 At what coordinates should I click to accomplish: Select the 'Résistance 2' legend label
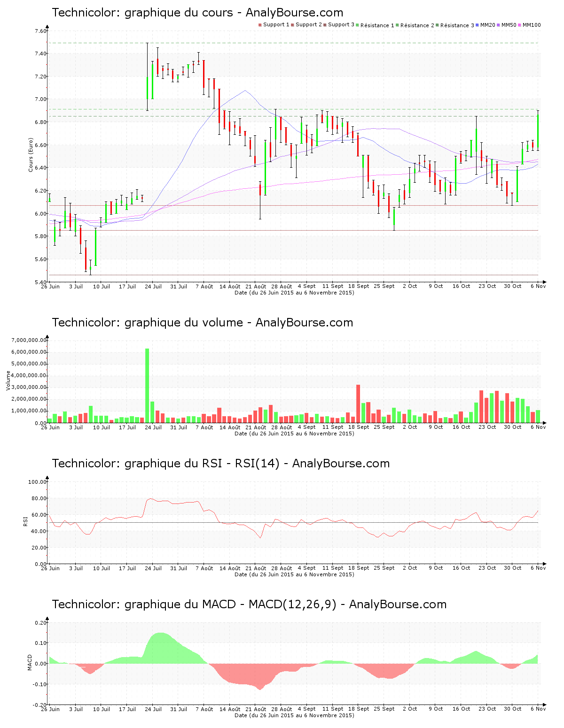[x=417, y=25]
